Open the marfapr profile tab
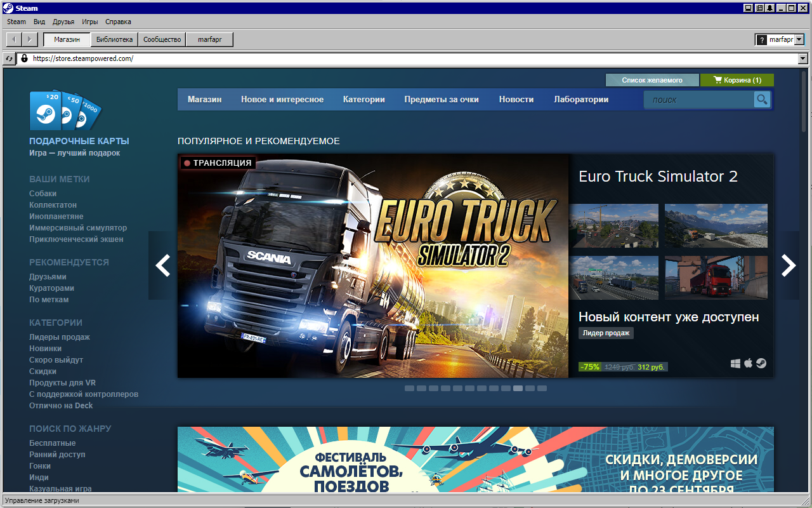This screenshot has height=508, width=812. point(209,39)
